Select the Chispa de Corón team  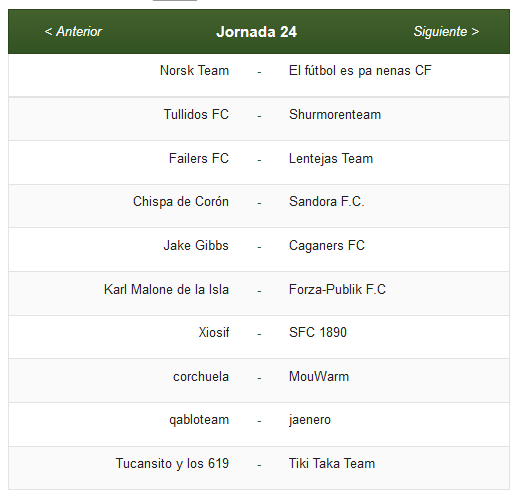click(181, 202)
